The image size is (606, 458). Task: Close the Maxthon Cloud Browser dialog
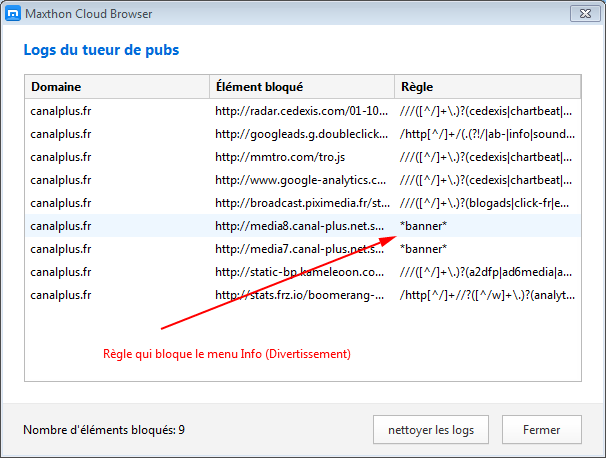pyautogui.click(x=585, y=14)
